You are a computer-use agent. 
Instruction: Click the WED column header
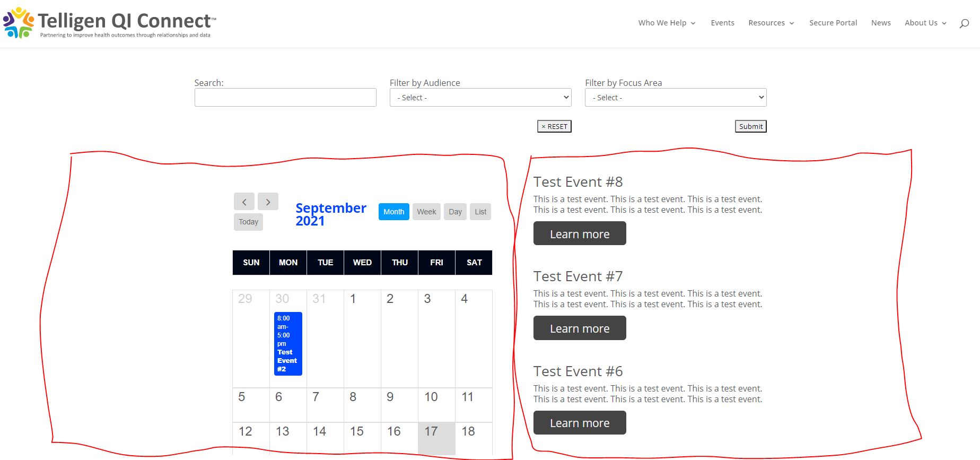click(362, 263)
